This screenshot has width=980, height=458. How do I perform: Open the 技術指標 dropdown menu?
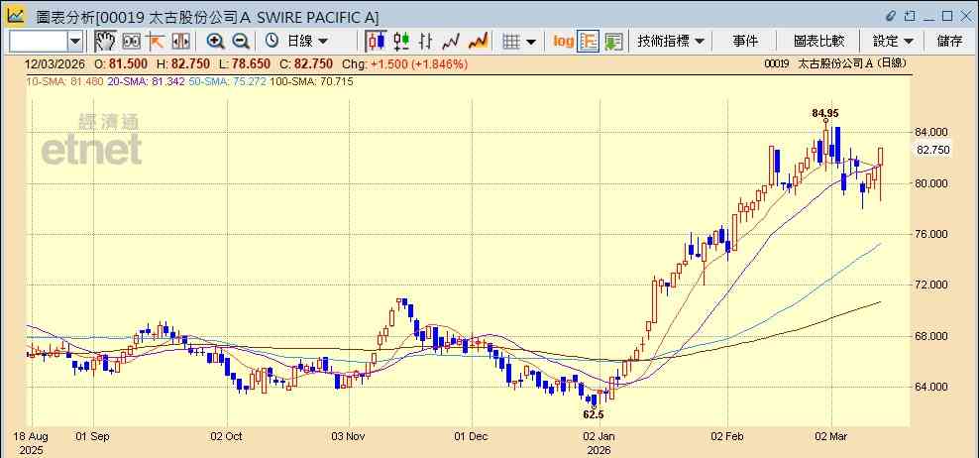coord(671,42)
